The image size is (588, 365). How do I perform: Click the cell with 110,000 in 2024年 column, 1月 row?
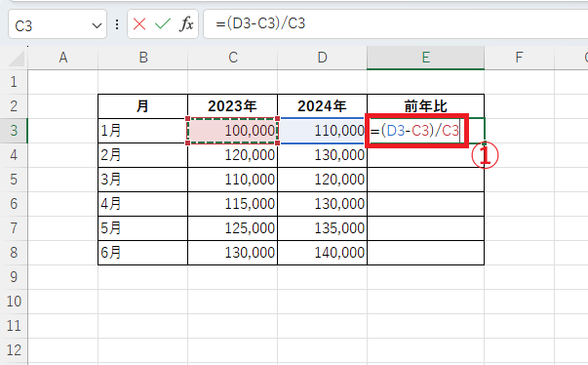[x=322, y=131]
